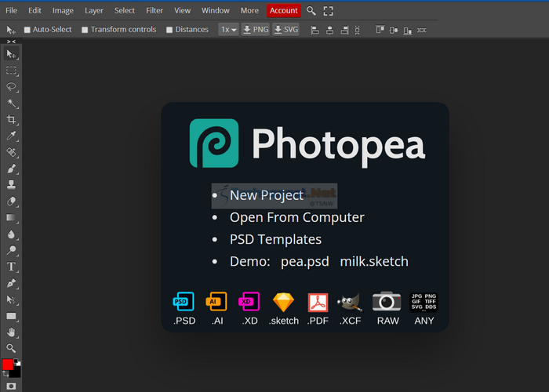Image resolution: width=549 pixels, height=392 pixels.
Task: Select the Hand tool
Action: point(11,332)
